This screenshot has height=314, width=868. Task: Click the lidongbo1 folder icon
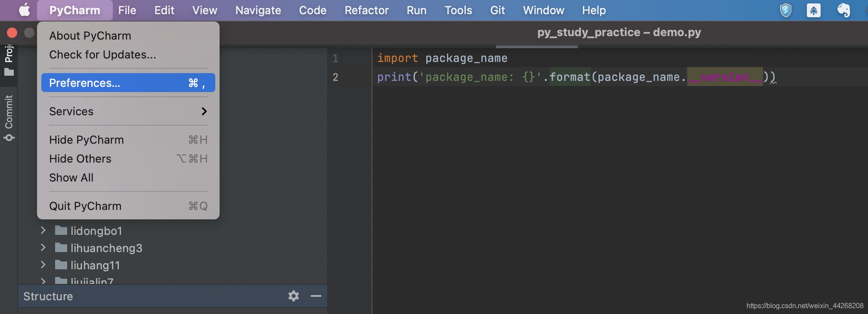[x=61, y=231]
